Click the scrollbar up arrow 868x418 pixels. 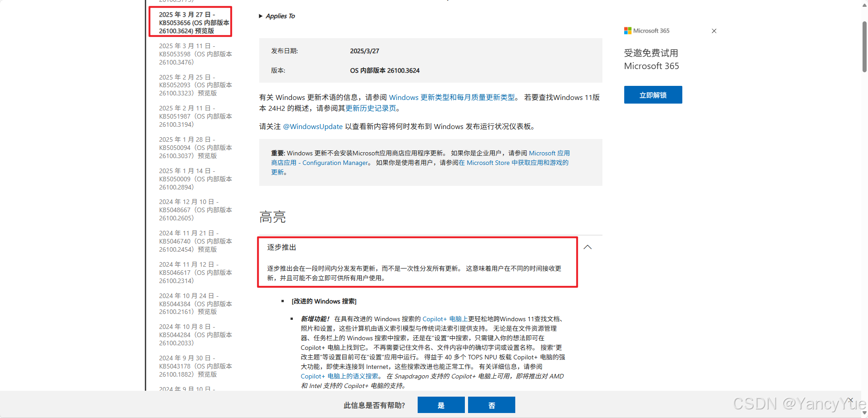pyautogui.click(x=864, y=5)
